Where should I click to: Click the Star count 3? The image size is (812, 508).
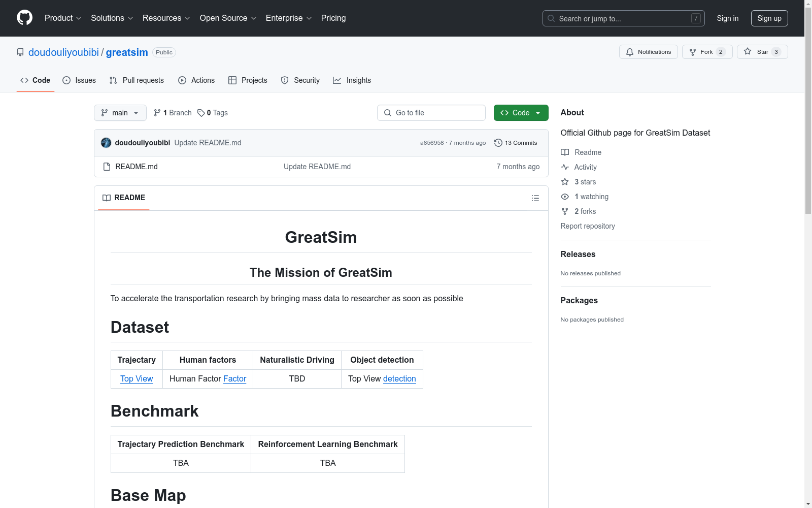(x=776, y=52)
